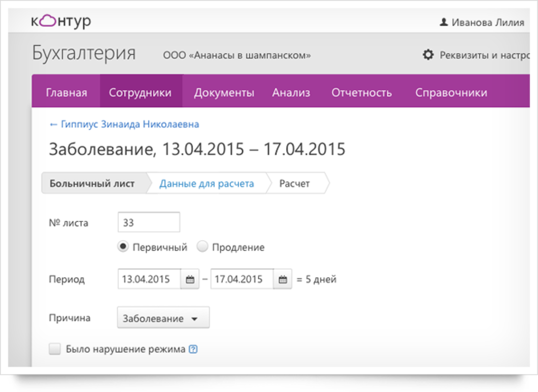Navigate to the Отчетность tab
The image size is (538, 392).
(x=361, y=93)
